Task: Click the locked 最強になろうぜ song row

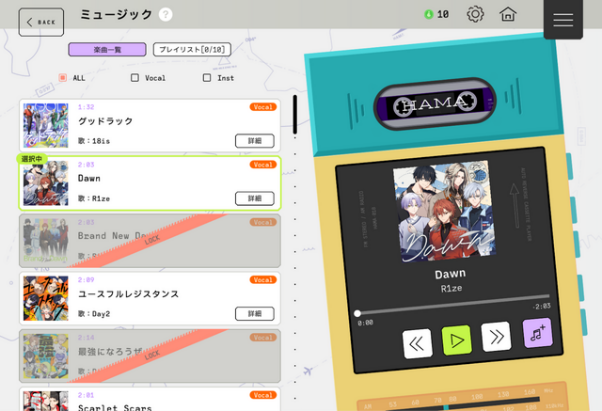Action: 150,356
